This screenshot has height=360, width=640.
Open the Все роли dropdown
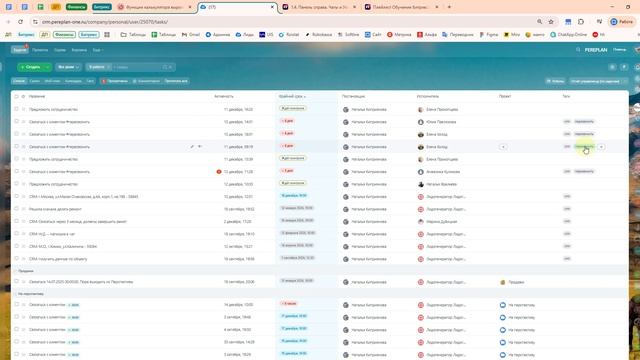click(68, 67)
